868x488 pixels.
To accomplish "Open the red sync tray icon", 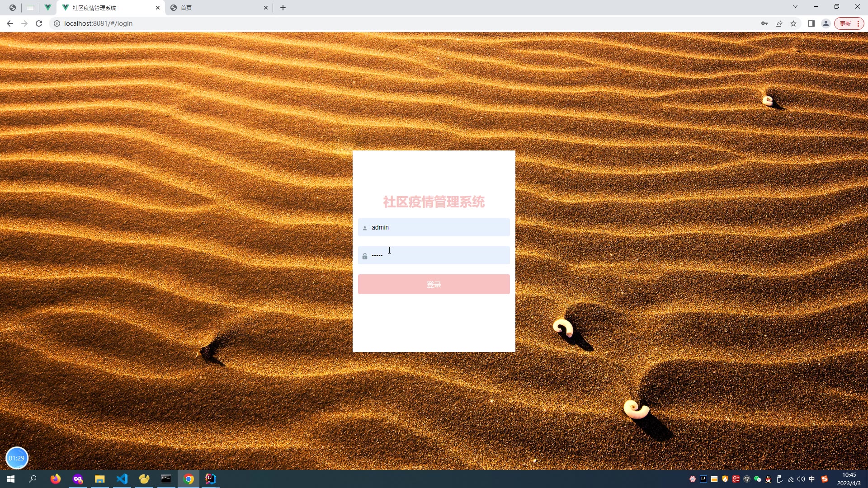I will pos(736,479).
